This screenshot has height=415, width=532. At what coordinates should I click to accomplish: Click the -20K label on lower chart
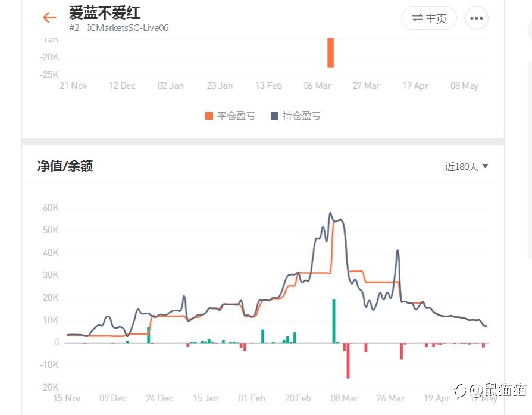(x=49, y=387)
